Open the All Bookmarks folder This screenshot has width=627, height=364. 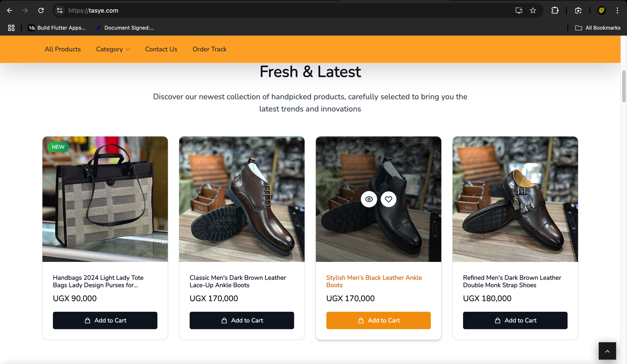click(x=598, y=28)
